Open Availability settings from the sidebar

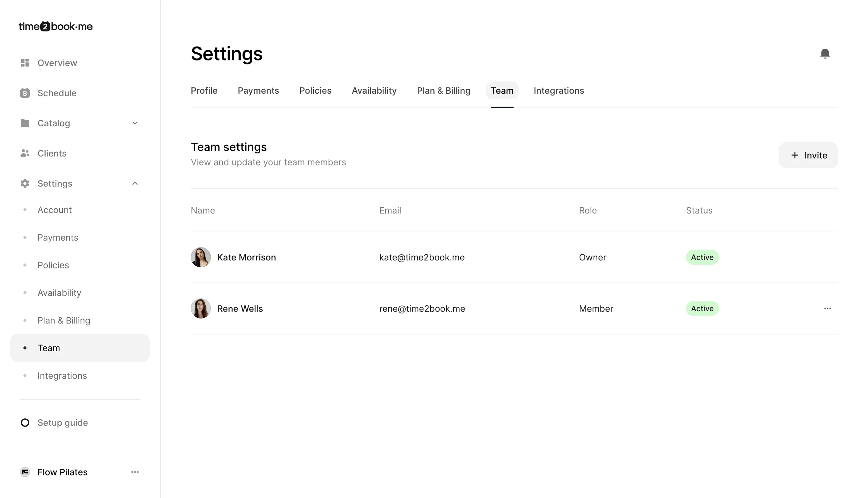click(59, 292)
